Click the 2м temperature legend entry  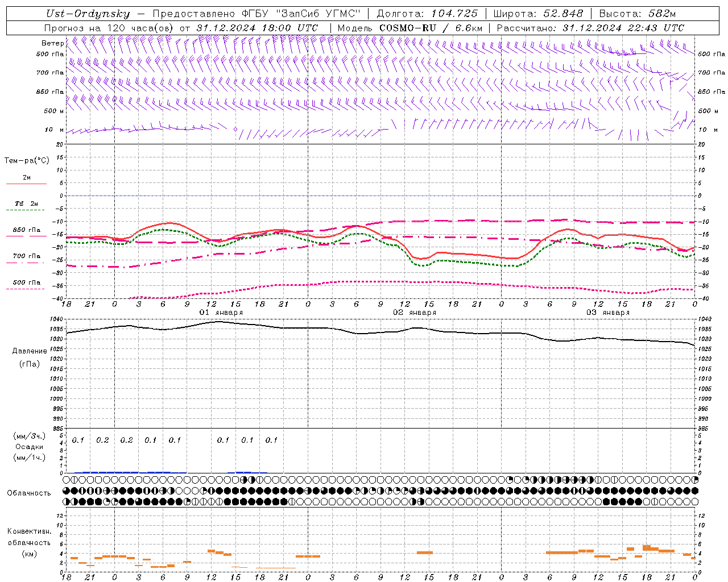pyautogui.click(x=26, y=178)
